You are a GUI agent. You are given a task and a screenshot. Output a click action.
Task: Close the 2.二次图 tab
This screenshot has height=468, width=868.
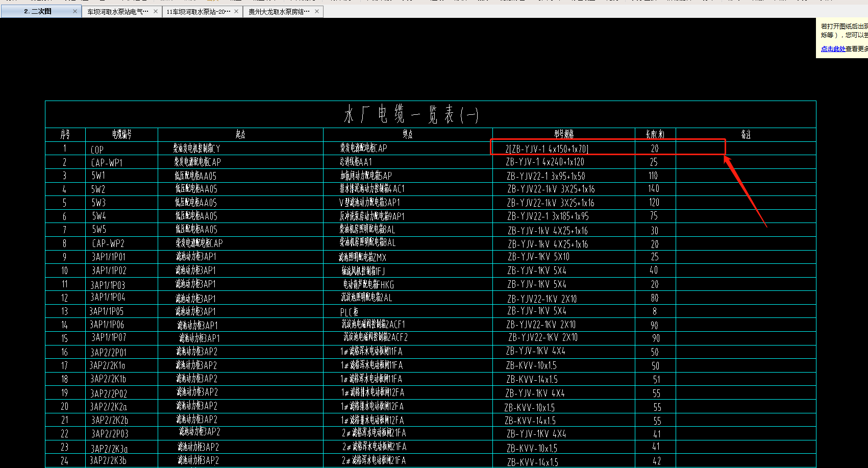[75, 11]
